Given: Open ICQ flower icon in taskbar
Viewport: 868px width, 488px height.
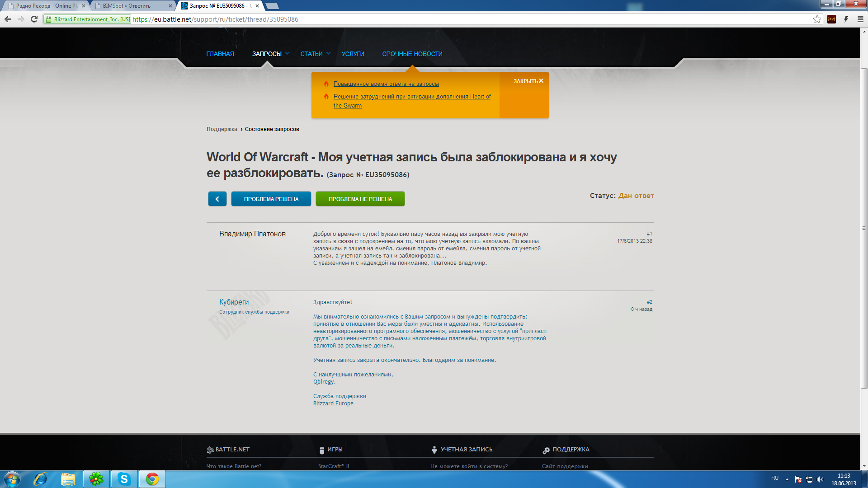Looking at the screenshot, I should (96, 479).
